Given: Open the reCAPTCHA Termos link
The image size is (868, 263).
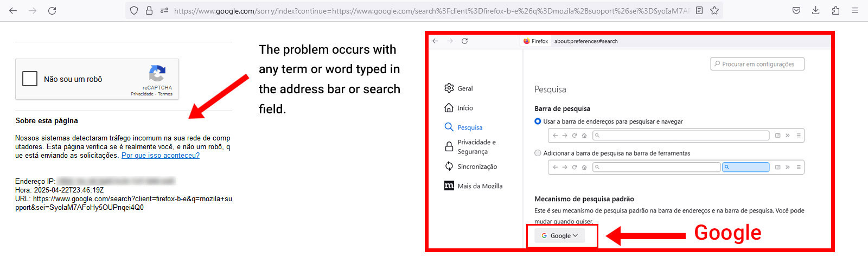Looking at the screenshot, I should (165, 94).
